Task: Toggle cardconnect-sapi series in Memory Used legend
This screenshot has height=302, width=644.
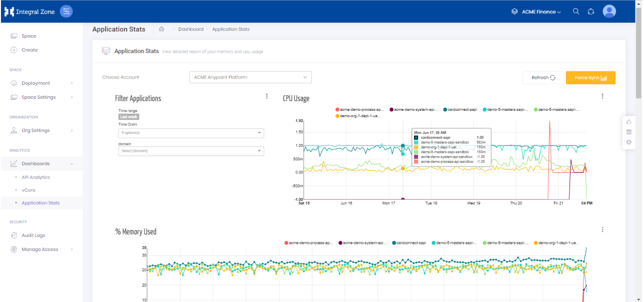Action: click(x=409, y=243)
